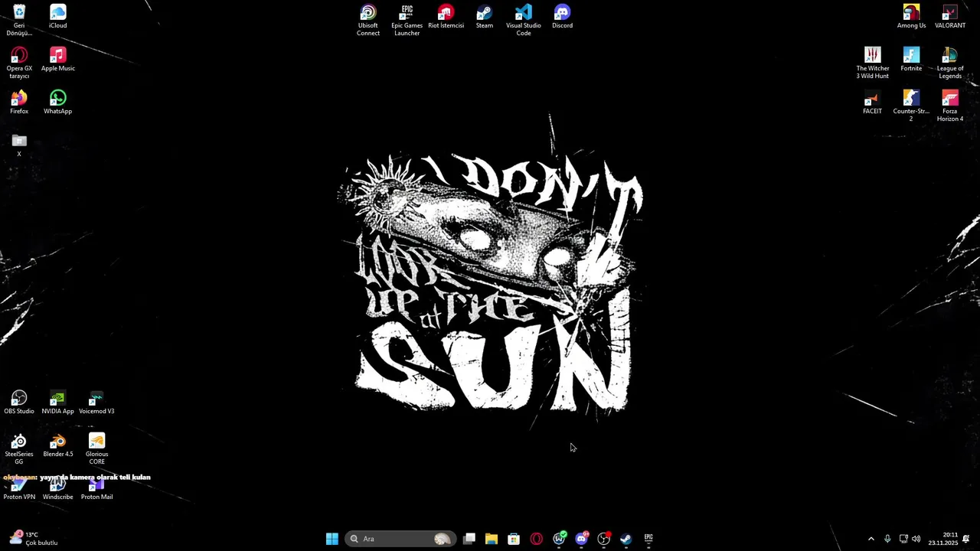Select the Apple Music desktop shortcut
This screenshot has height=551, width=980.
tap(57, 60)
